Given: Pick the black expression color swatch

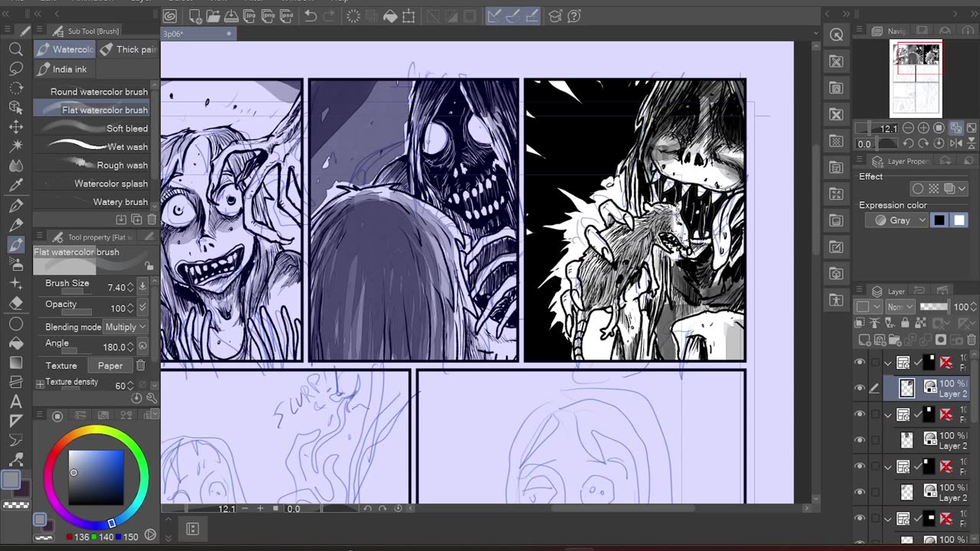Looking at the screenshot, I should pos(939,220).
